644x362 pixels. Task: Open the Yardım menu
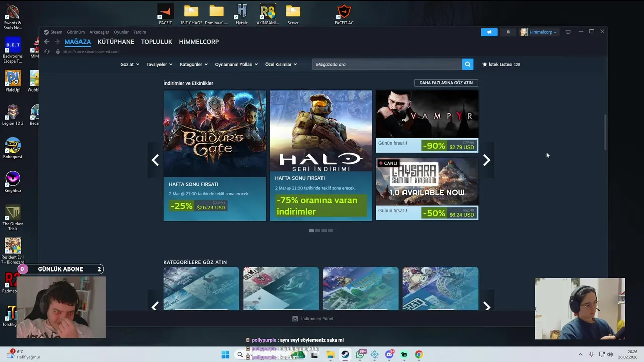140,32
